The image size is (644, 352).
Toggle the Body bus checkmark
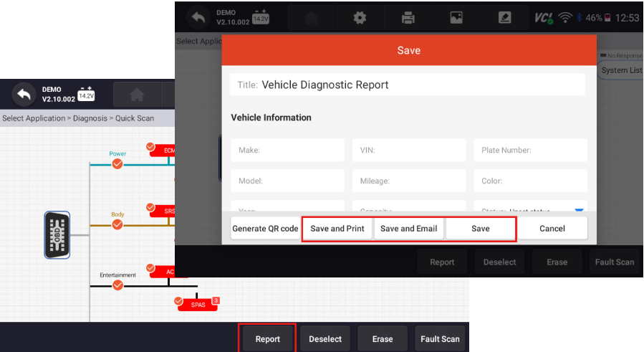point(117,224)
